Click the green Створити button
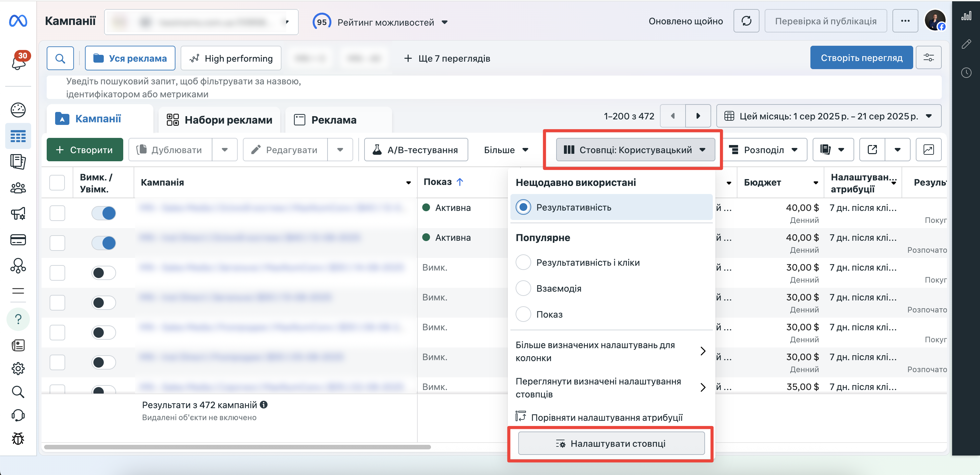Screen dimensions: 980x475 tap(85, 150)
